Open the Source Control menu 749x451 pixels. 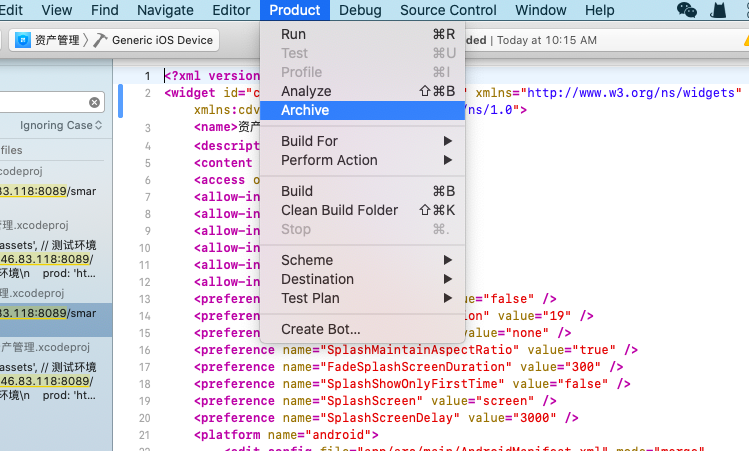[x=448, y=10]
